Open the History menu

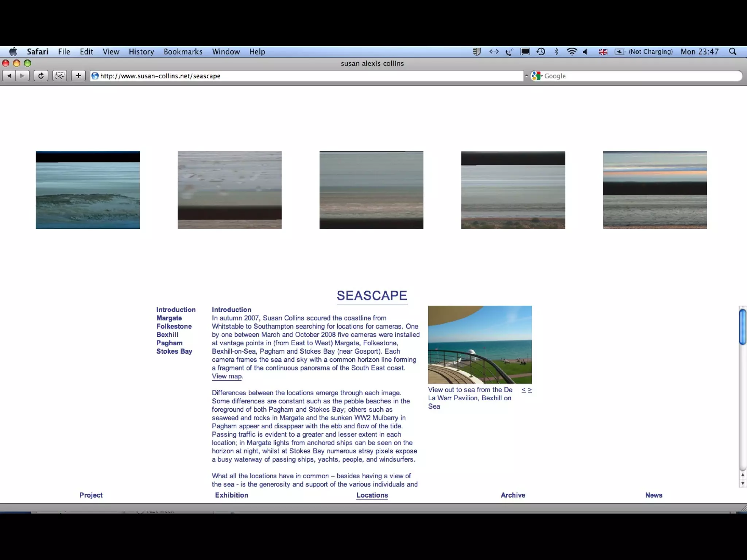(141, 52)
